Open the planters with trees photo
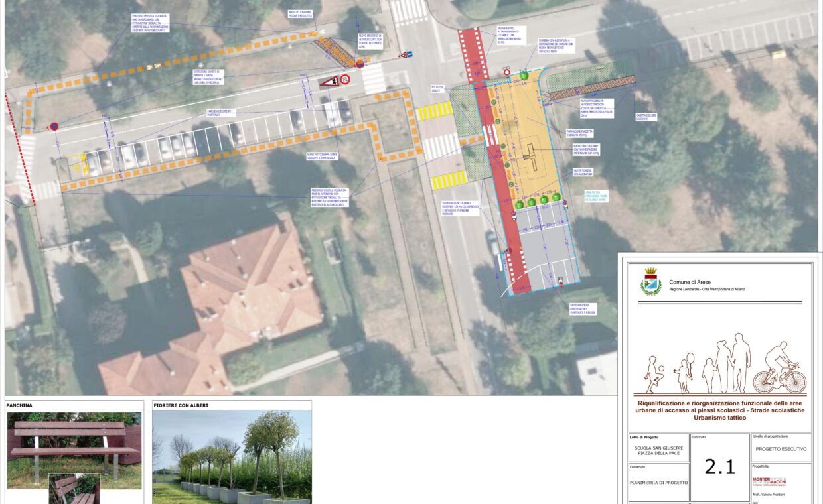 (232, 457)
